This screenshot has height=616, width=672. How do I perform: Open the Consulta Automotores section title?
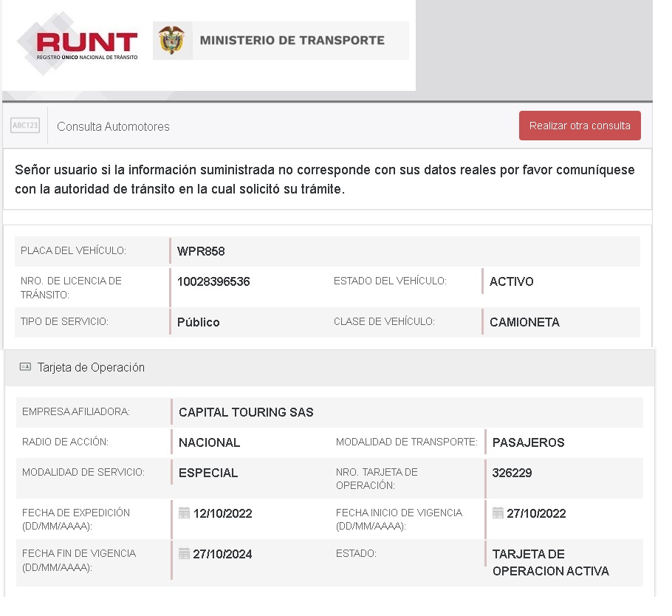click(x=113, y=126)
